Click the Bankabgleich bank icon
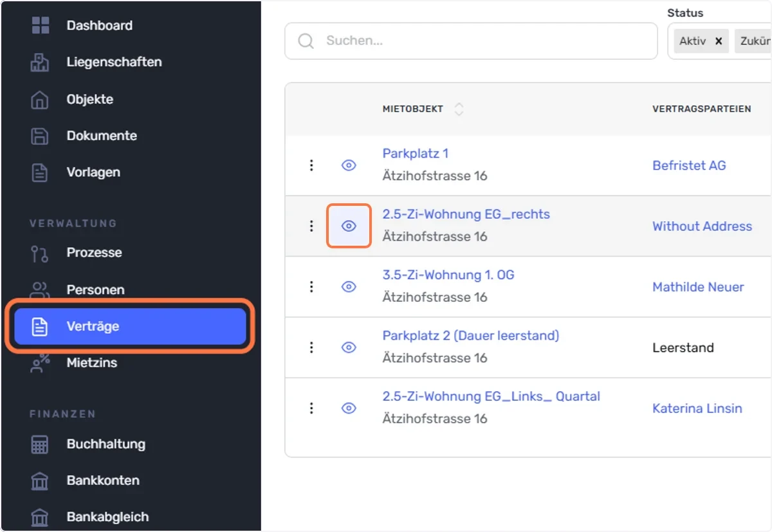 click(41, 517)
